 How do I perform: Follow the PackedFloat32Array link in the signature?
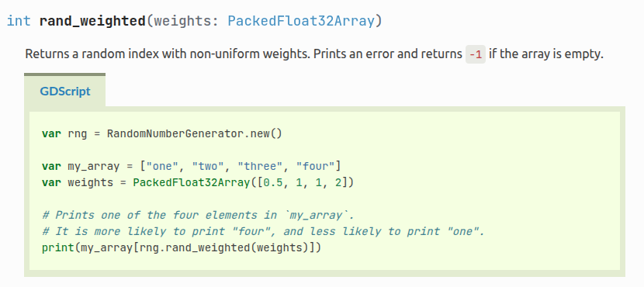click(301, 21)
